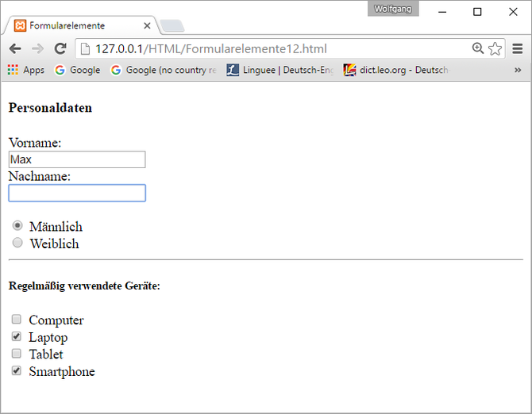Click the Männlich label text
532x414 pixels.
(x=56, y=227)
